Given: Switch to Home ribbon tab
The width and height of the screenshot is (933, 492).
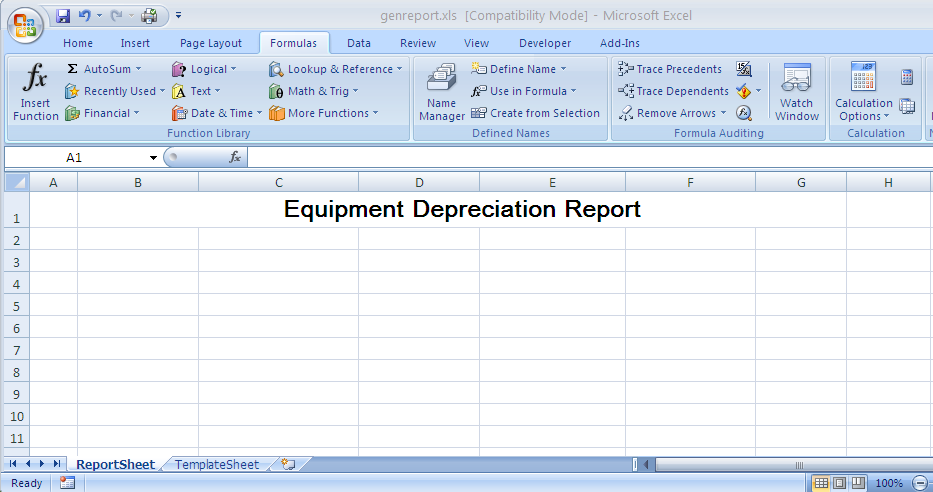Looking at the screenshot, I should coord(78,43).
